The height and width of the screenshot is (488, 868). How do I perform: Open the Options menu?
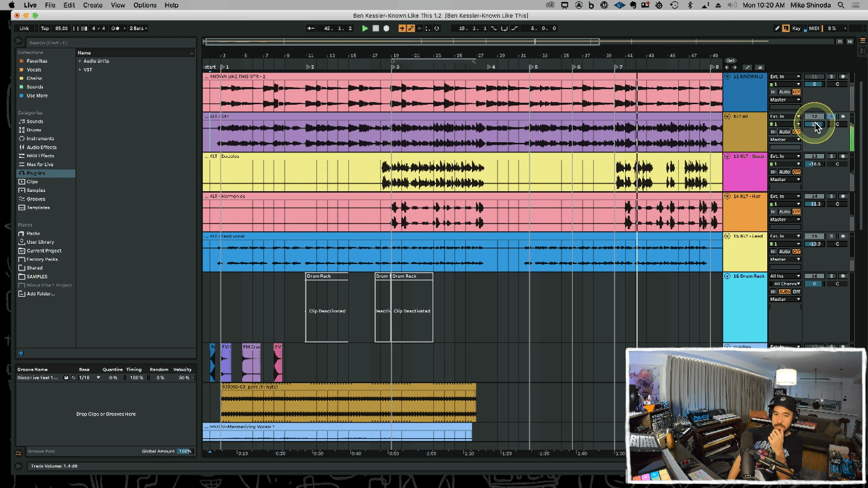(145, 5)
